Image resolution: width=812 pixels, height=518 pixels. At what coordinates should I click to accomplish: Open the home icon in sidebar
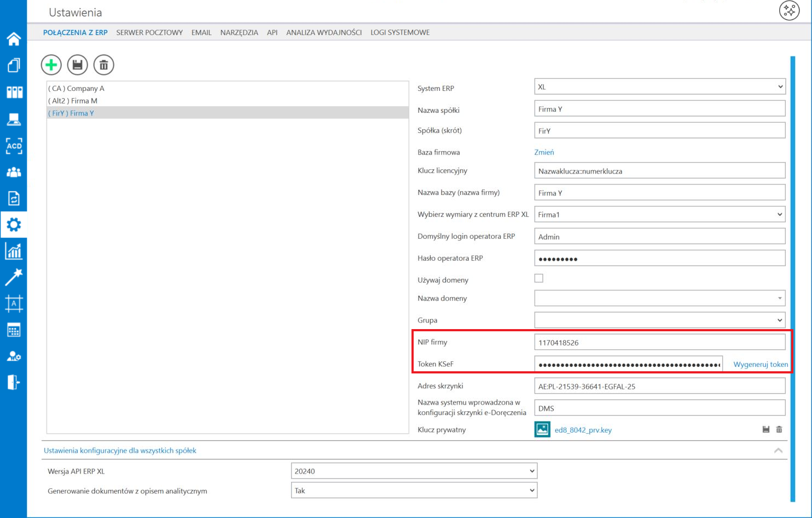(x=14, y=39)
